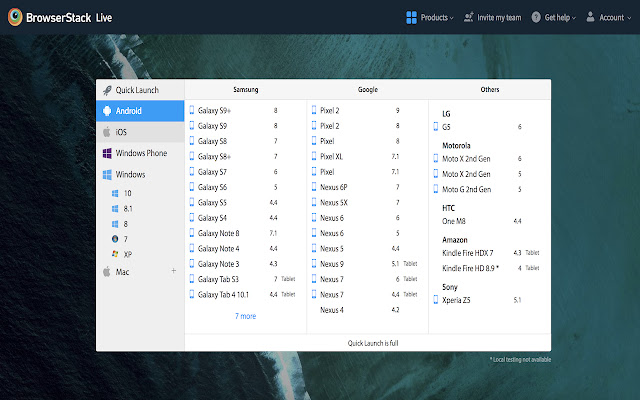Click the Windows Phone logo icon
This screenshot has width=640, height=400.
click(106, 153)
